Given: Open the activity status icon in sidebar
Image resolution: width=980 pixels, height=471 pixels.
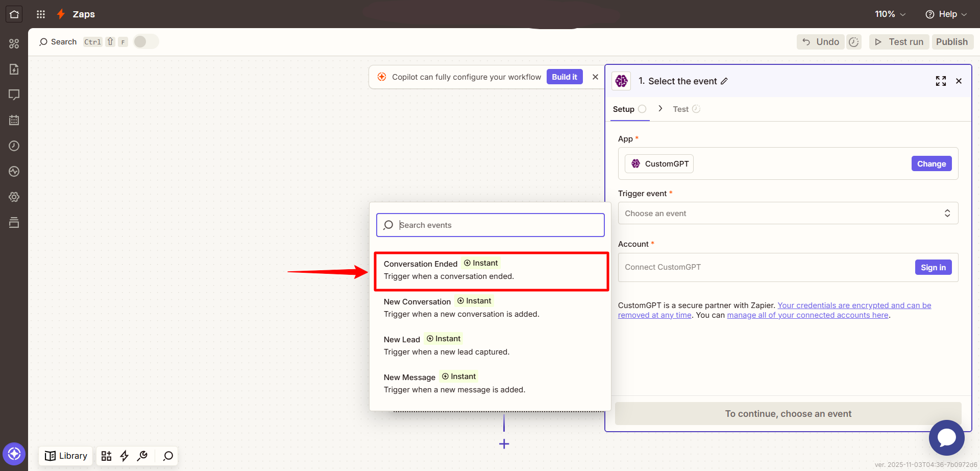Looking at the screenshot, I should [x=14, y=172].
